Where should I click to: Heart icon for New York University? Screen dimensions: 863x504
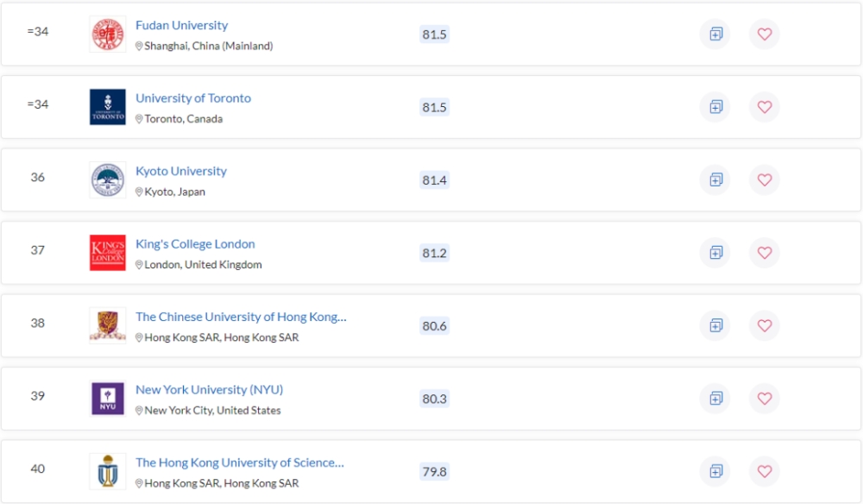click(x=765, y=399)
